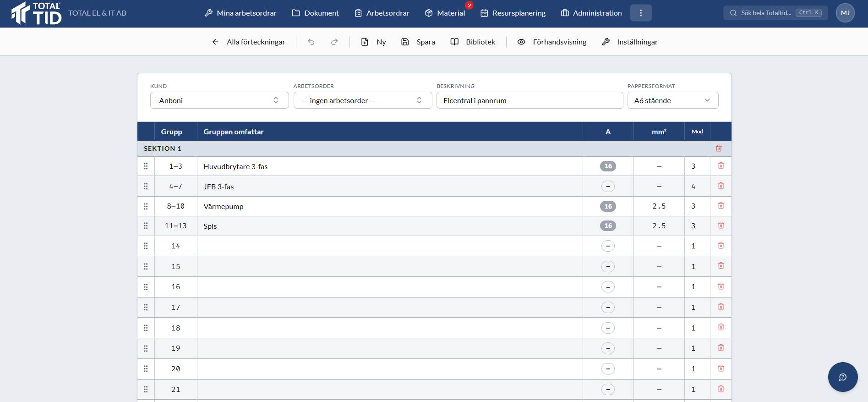Image resolution: width=868 pixels, height=402 pixels.
Task: Go back to Alla förteckningar
Action: coord(248,42)
